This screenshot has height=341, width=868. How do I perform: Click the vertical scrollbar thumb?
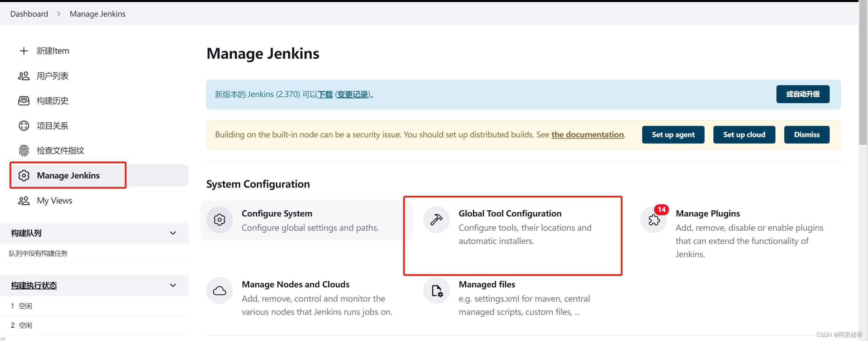[863, 73]
